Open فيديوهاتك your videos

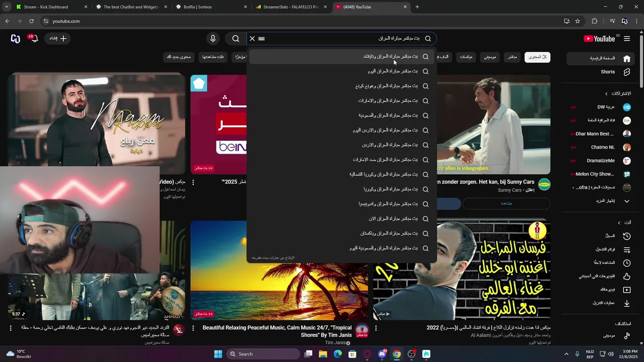click(601, 290)
